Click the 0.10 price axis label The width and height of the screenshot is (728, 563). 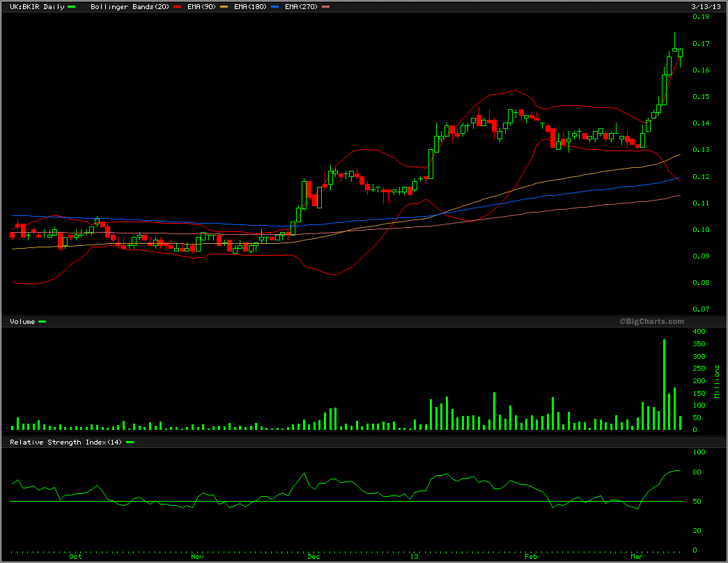pos(701,229)
